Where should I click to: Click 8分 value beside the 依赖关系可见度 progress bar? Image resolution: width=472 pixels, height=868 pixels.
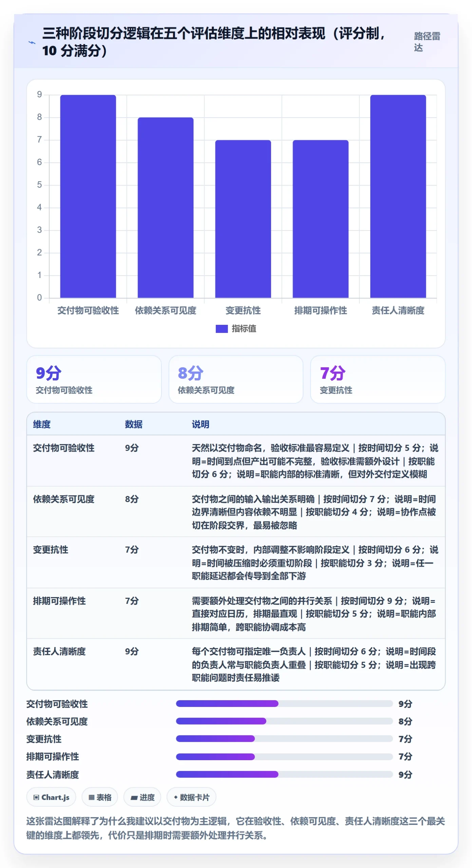click(x=405, y=721)
